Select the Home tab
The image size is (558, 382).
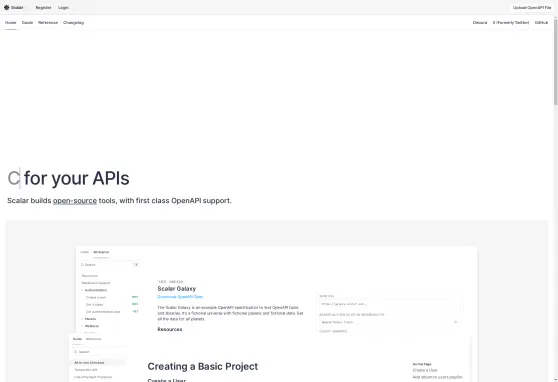point(11,22)
